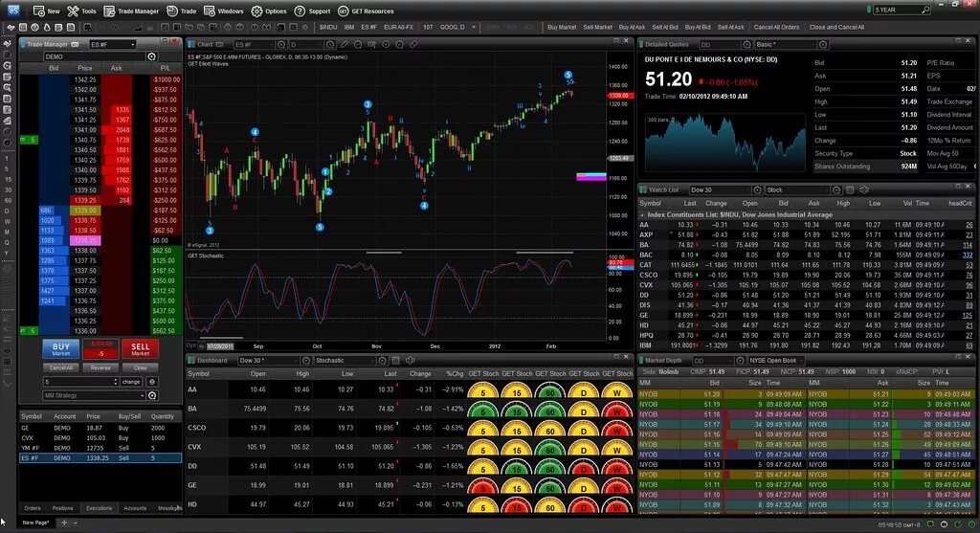Select the YM #F DEMO row

[100, 448]
